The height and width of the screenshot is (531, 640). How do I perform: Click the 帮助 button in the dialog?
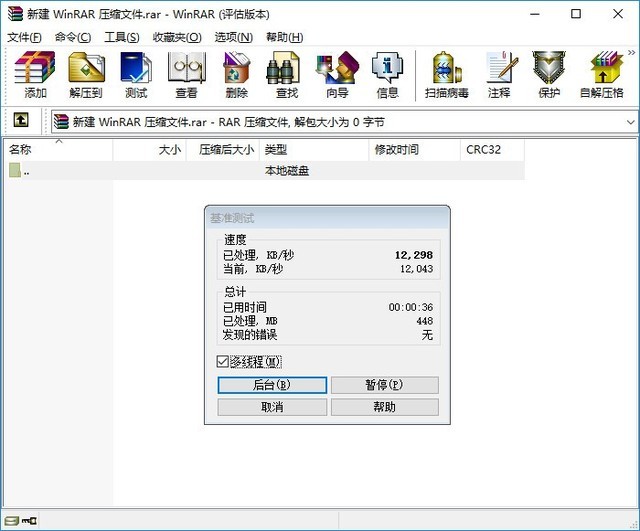pos(384,407)
